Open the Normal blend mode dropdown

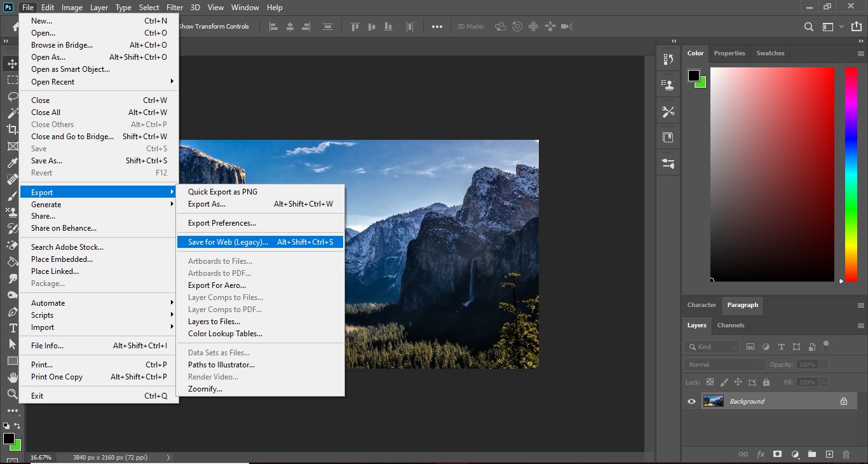[726, 364]
